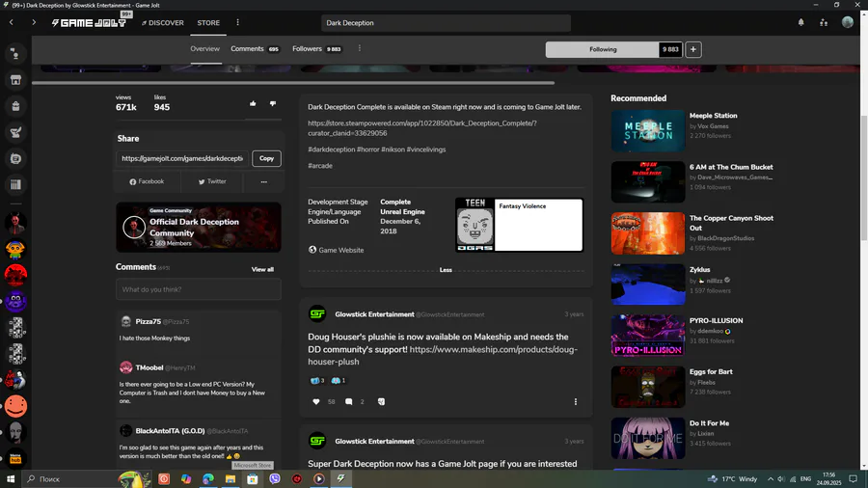Screen dimensions: 868x488
Task: Open the friends list icon
Action: pyautogui.click(x=824, y=23)
